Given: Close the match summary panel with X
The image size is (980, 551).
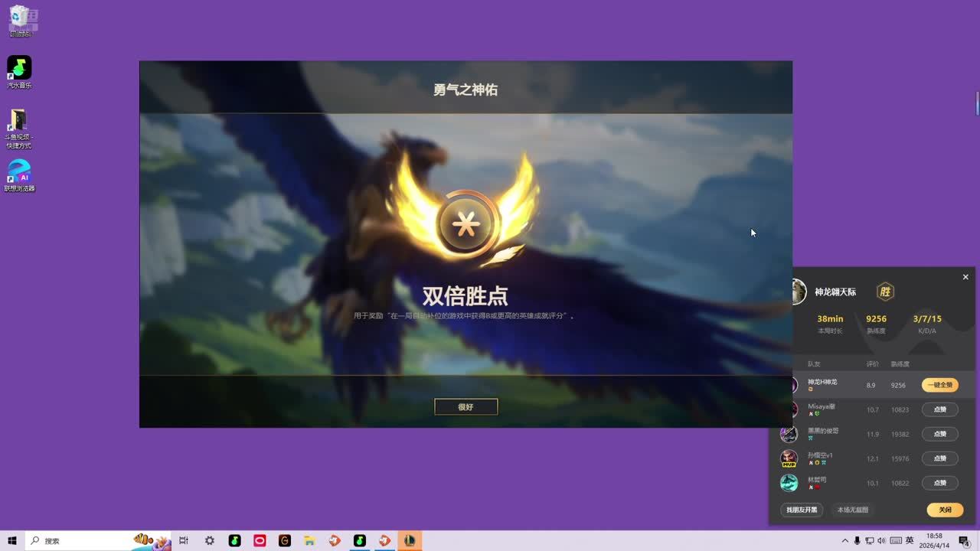Looking at the screenshot, I should (x=965, y=277).
